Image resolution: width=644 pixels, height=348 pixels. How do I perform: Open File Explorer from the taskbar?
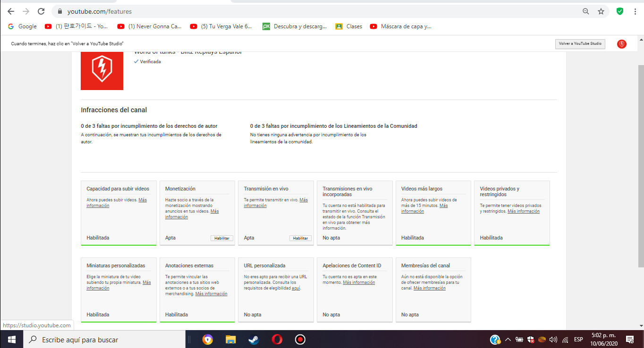[x=230, y=339]
